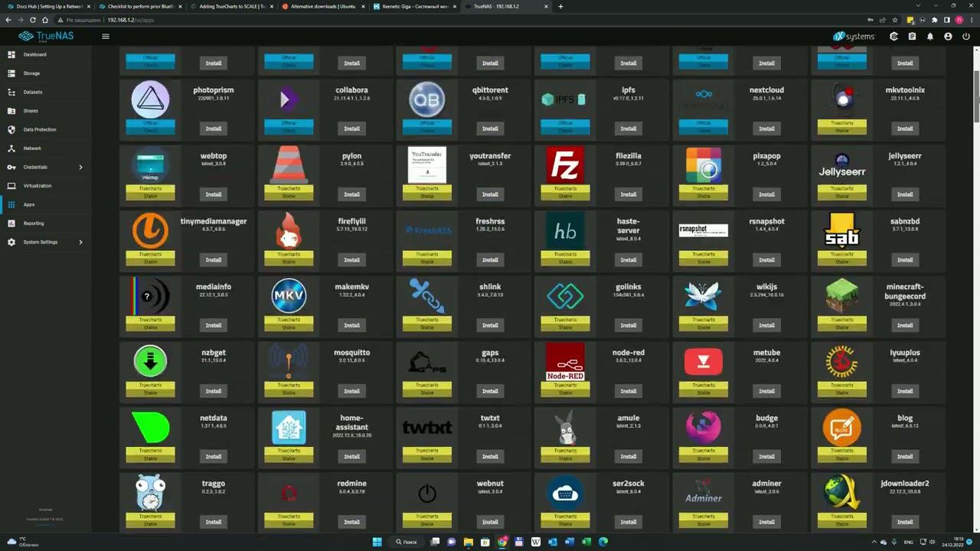Click the Reporting chart icon
This screenshot has height=551, width=980.
coord(11,223)
